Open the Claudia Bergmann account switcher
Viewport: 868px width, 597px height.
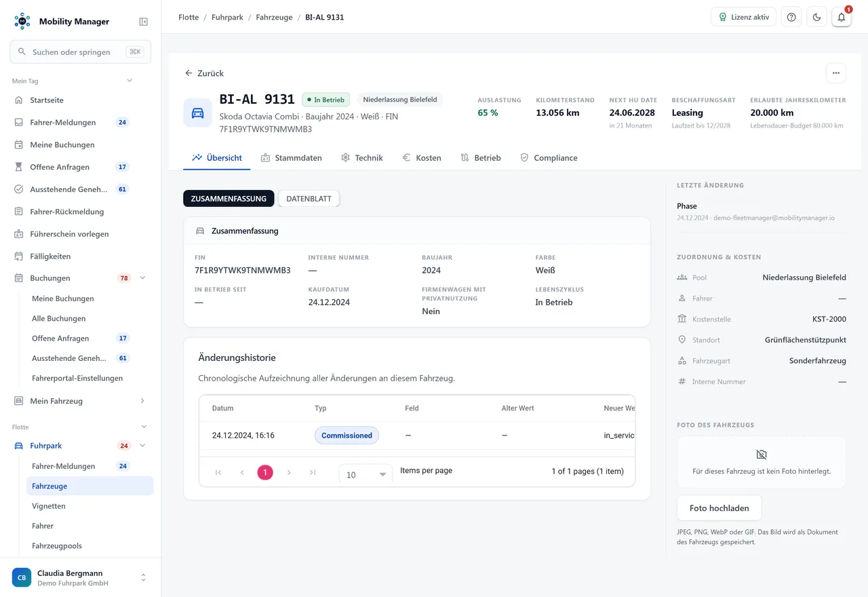(81, 577)
